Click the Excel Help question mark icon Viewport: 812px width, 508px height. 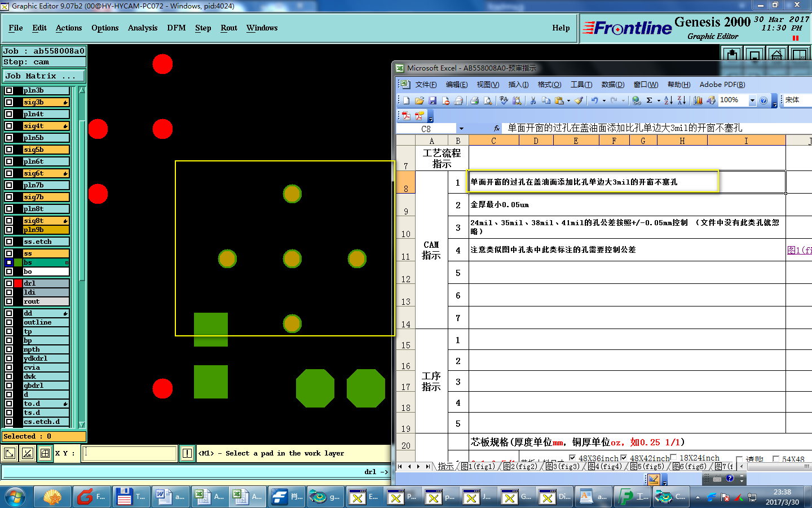pos(764,100)
